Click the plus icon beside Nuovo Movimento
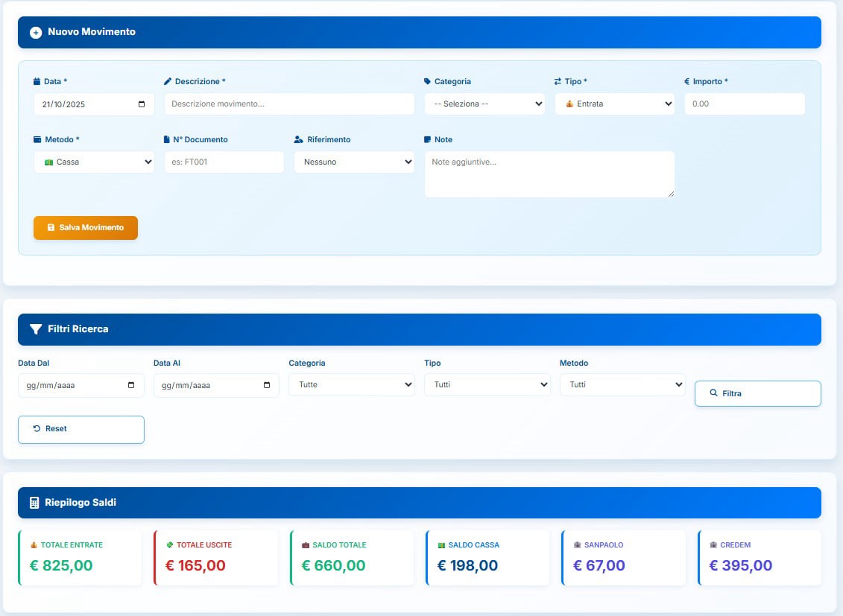 pyautogui.click(x=36, y=33)
